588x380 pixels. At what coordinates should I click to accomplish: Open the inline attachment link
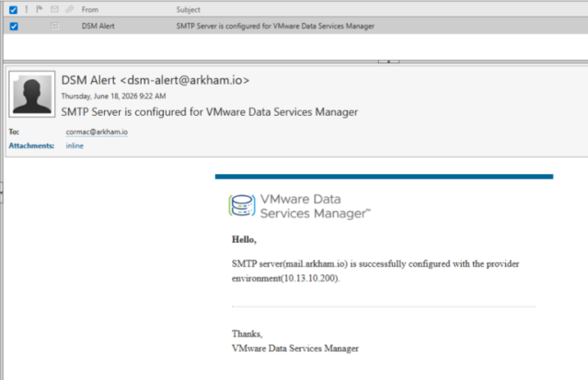75,145
